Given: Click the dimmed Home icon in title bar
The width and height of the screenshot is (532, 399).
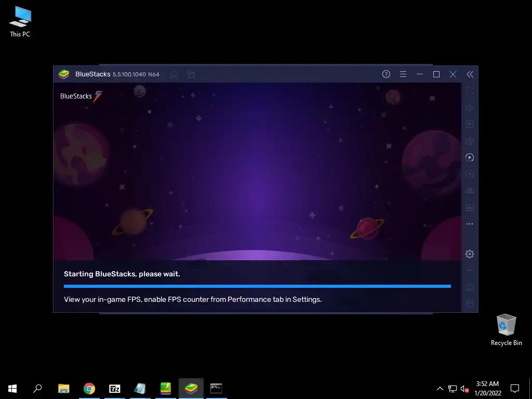Looking at the screenshot, I should [x=174, y=74].
